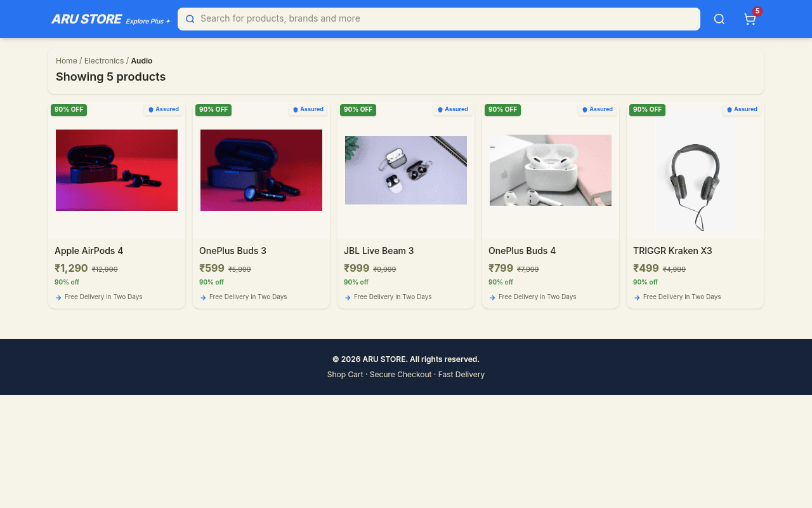Viewport: 812px width, 508px height.
Task: Click the cart badge showing 5
Action: [x=757, y=11]
